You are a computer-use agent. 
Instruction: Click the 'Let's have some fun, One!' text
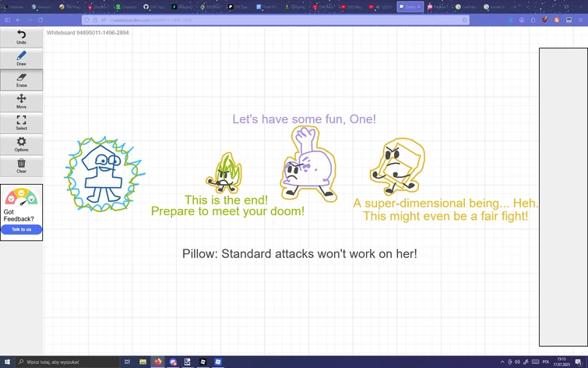pyautogui.click(x=305, y=119)
